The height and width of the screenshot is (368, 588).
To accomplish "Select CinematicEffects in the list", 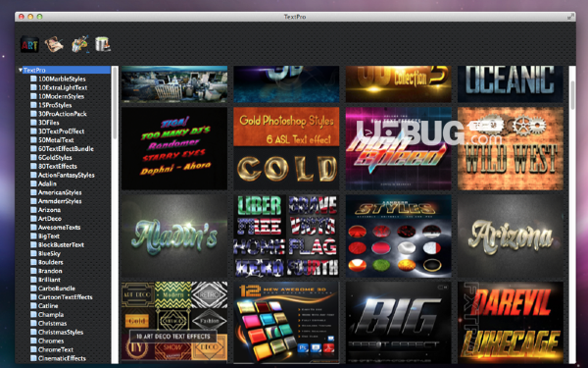I will [x=62, y=358].
